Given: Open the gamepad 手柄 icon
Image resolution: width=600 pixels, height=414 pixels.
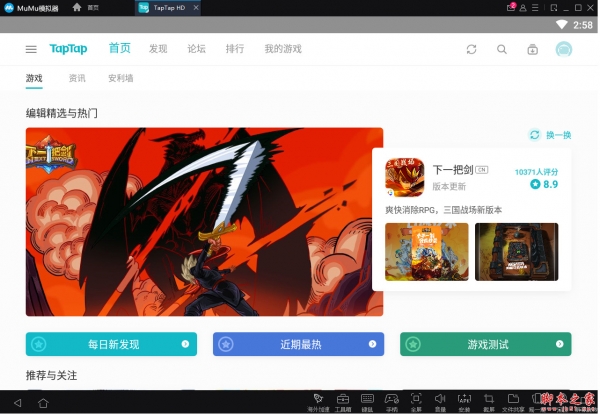Looking at the screenshot, I should click(x=391, y=399).
